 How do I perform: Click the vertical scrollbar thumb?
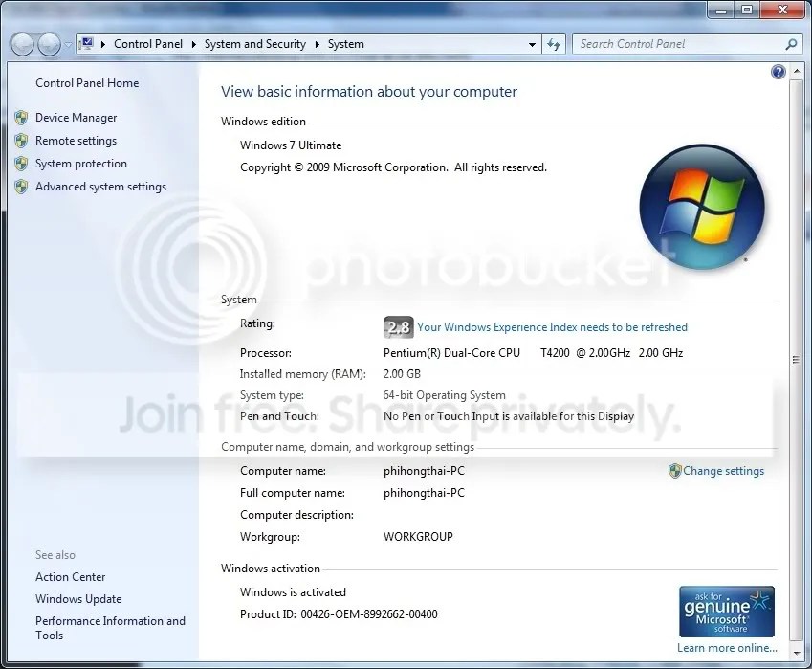click(x=796, y=360)
